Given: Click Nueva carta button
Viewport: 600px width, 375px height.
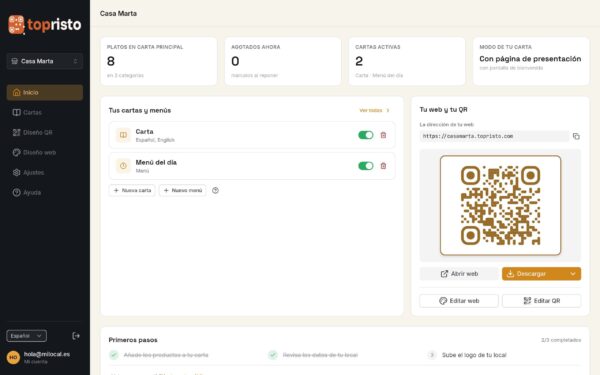Looking at the screenshot, I should pyautogui.click(x=132, y=191).
